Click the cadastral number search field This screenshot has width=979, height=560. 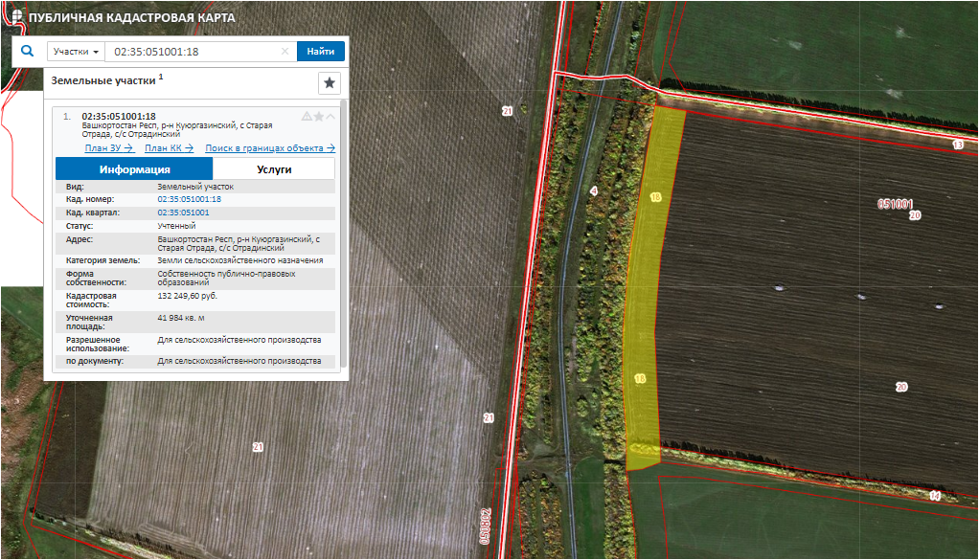tap(192, 52)
